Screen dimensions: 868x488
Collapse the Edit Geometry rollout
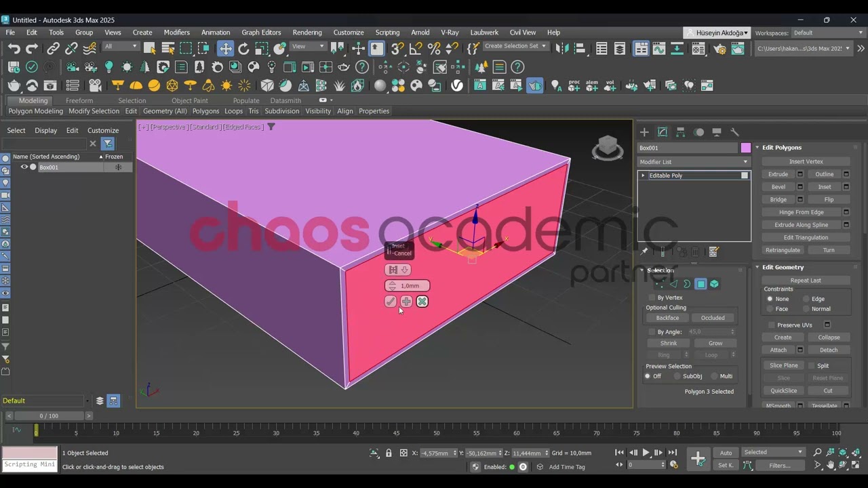pos(757,267)
